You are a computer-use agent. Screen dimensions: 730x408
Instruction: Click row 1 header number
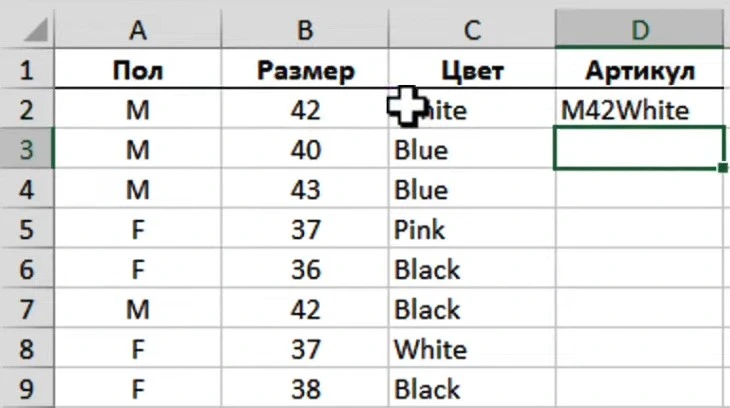click(x=25, y=70)
